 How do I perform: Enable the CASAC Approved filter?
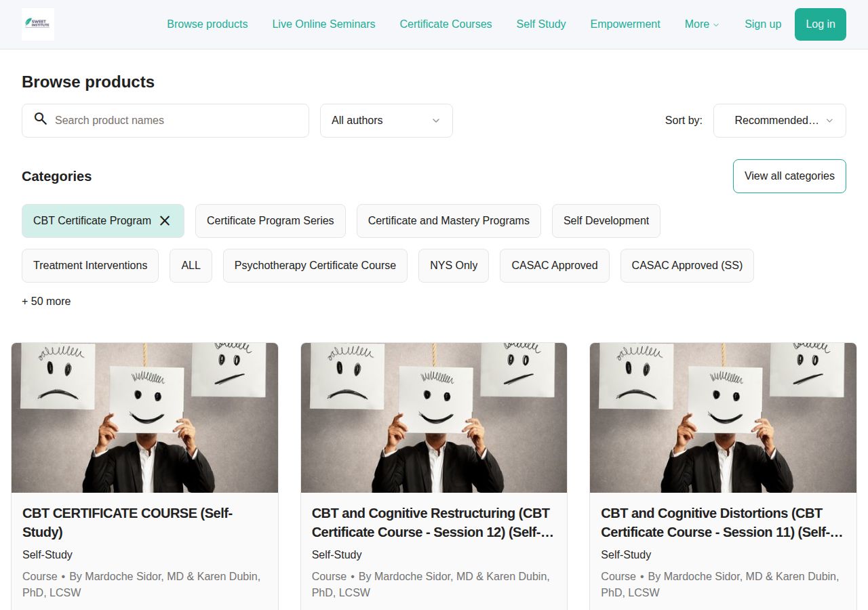[554, 265]
